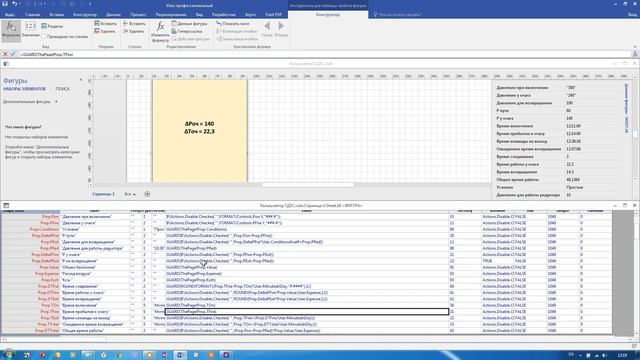This screenshot has height=360, width=640.
Task: Click GUARD(ThePage!Prop.TOn) value cell
Action: click(307, 305)
